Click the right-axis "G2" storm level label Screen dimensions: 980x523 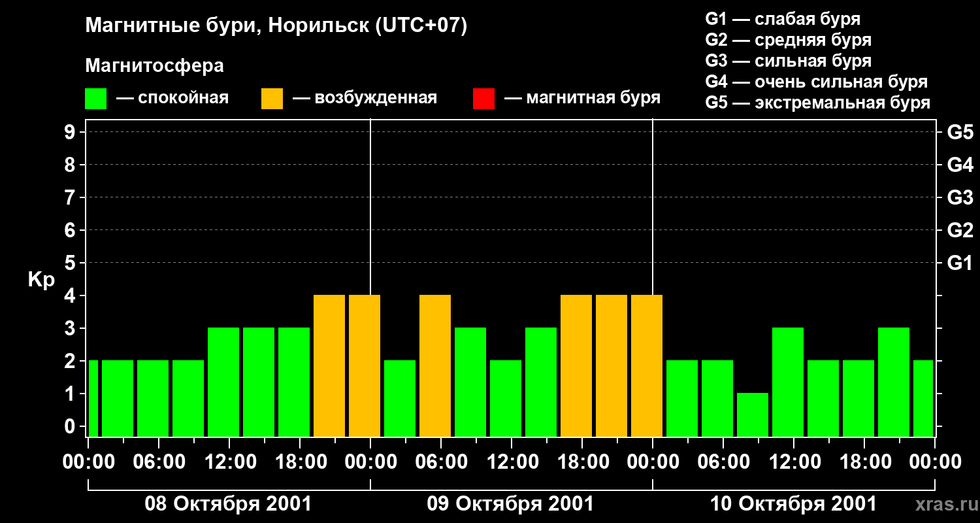(x=960, y=230)
